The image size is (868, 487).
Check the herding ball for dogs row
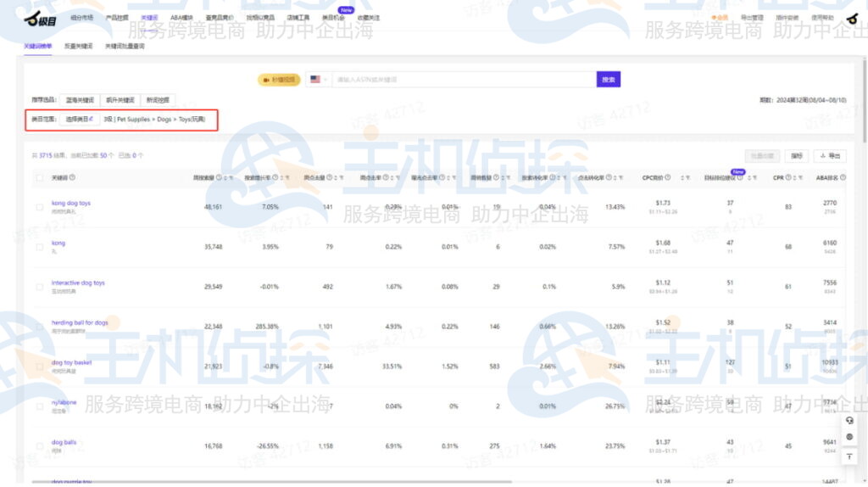pos(39,327)
